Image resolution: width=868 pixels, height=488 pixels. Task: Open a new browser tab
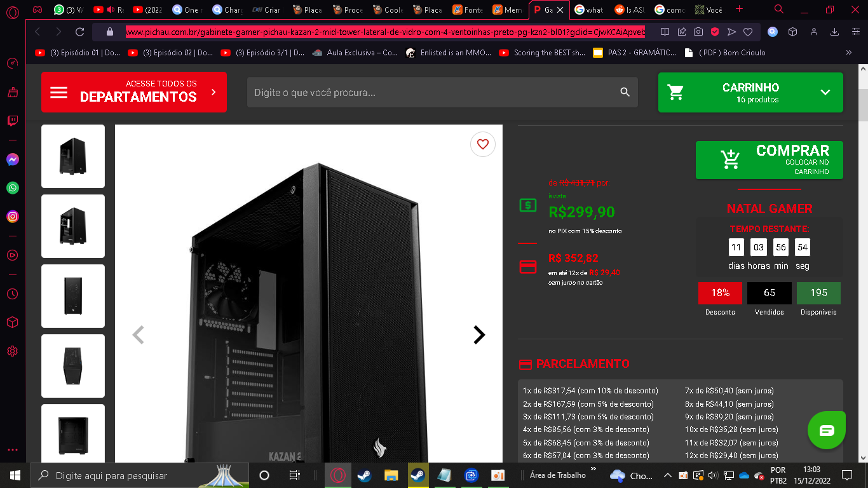tap(739, 10)
